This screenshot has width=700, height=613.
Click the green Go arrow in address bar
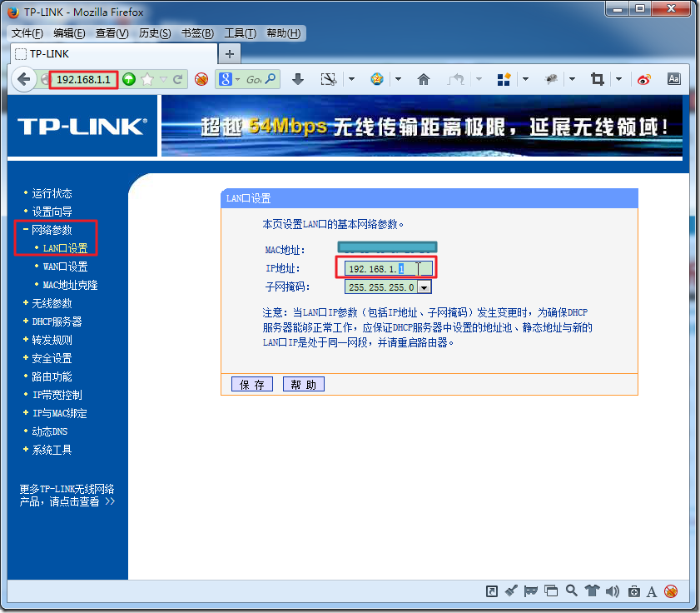pyautogui.click(x=129, y=79)
